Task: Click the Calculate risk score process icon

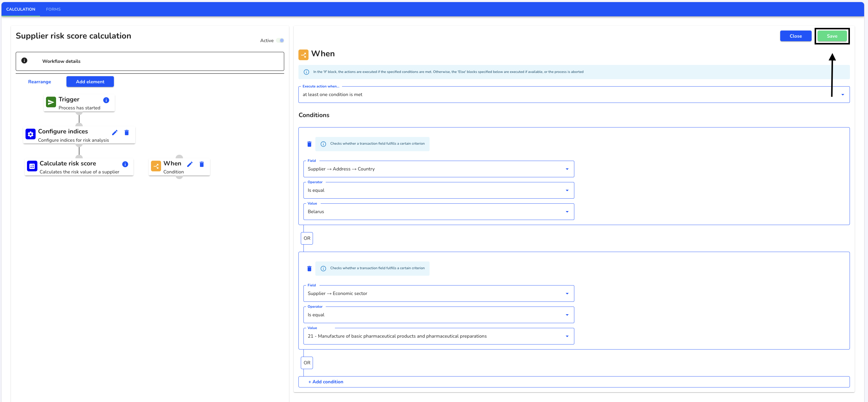Action: click(31, 166)
